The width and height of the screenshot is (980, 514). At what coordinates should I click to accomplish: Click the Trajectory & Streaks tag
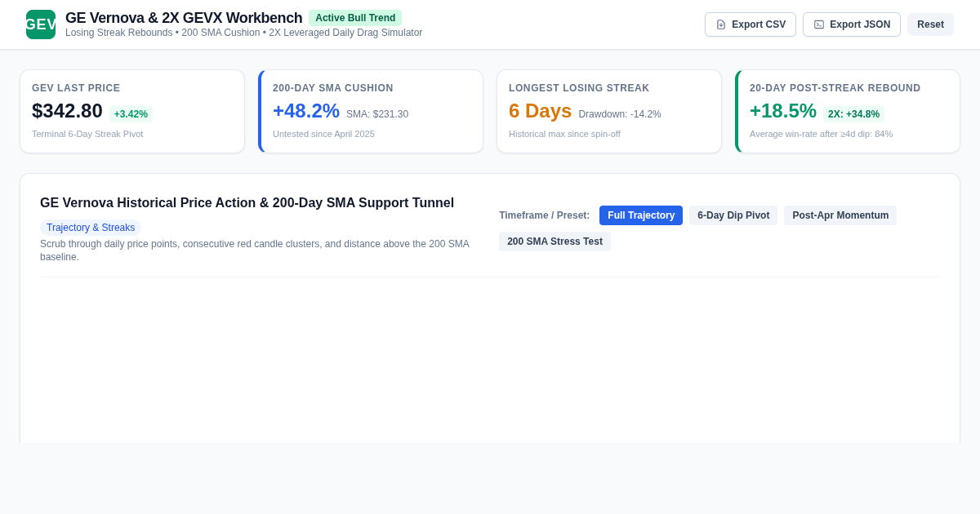point(91,228)
